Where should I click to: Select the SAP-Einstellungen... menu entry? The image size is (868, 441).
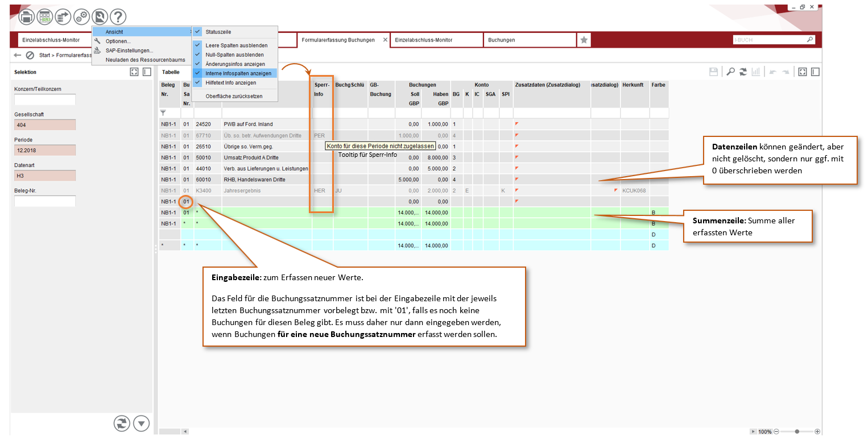pos(142,50)
